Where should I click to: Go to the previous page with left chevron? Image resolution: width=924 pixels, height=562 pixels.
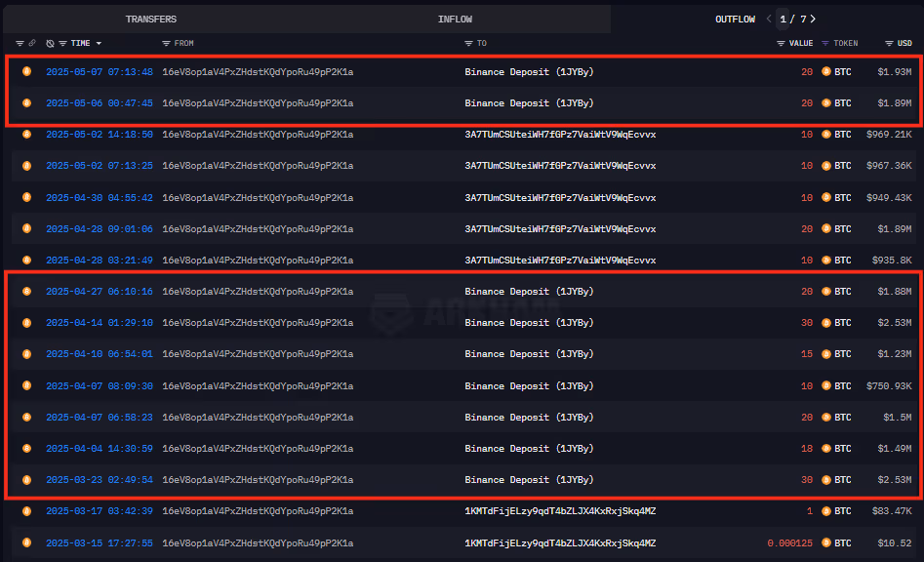pos(767,19)
